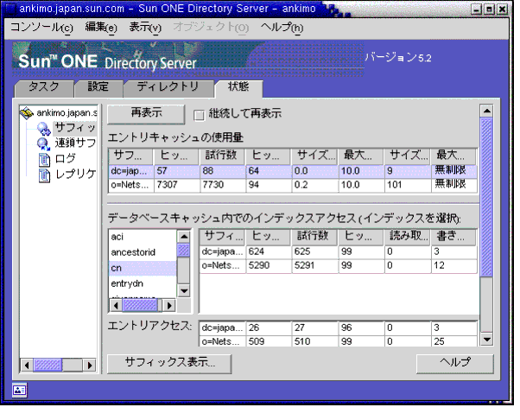Click the ログ document icon

44,160
